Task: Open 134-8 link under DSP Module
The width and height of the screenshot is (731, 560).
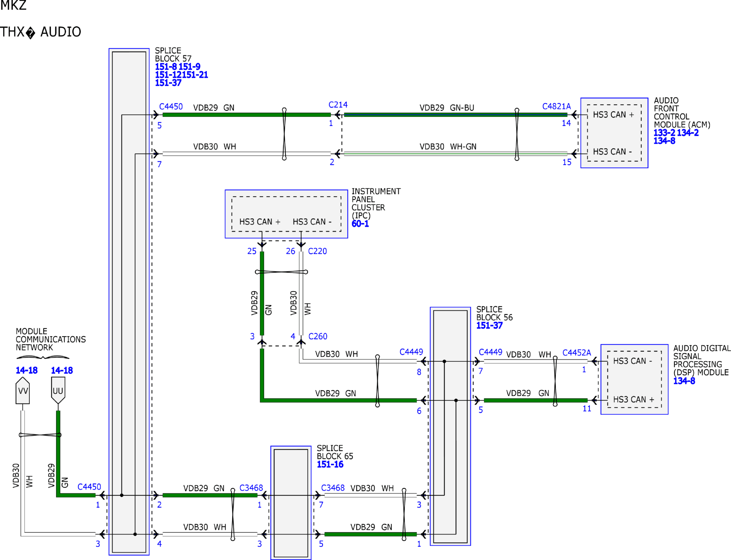Action: (x=684, y=381)
